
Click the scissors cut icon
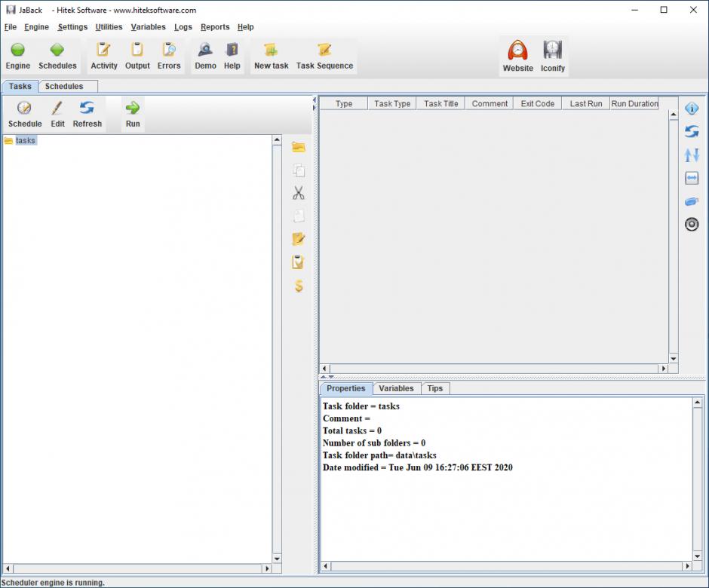[x=299, y=193]
